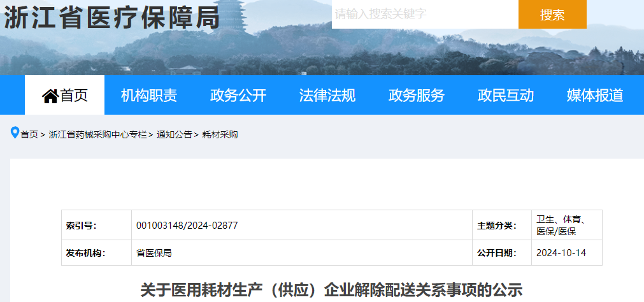Open 耗材采购 breadcrumb link

[x=220, y=134]
